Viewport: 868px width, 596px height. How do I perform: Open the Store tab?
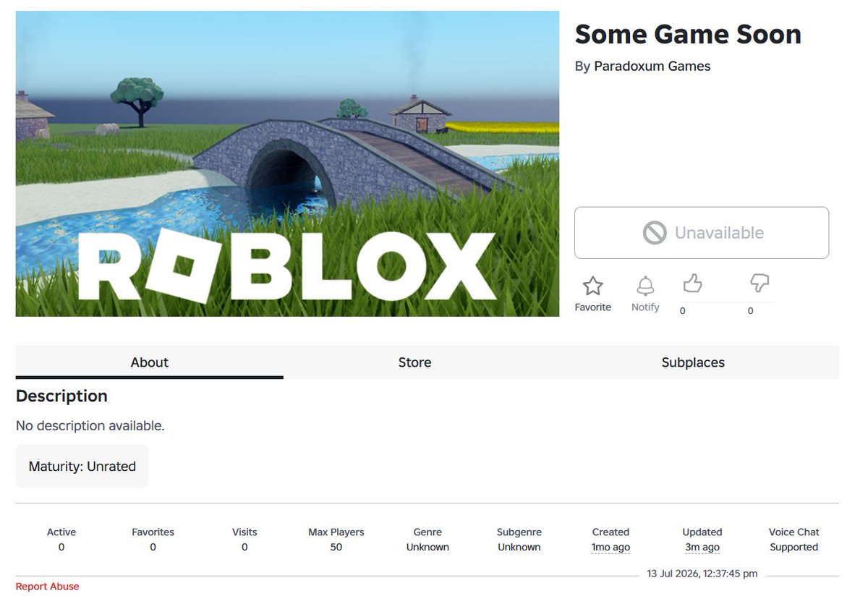[414, 362]
